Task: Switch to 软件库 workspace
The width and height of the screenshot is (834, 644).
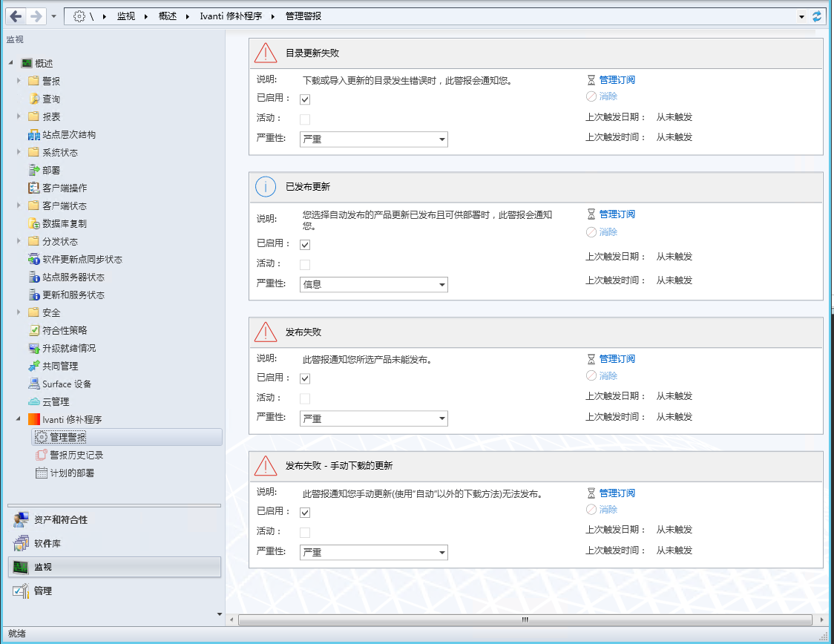Action: 47,544
